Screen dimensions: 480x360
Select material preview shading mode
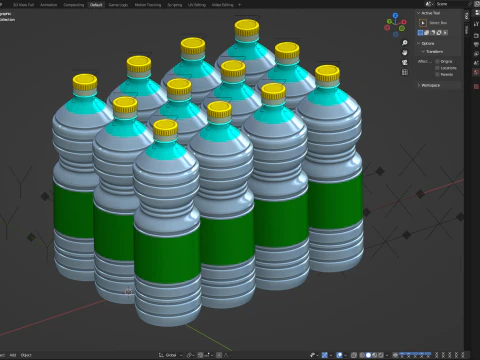coord(375,355)
